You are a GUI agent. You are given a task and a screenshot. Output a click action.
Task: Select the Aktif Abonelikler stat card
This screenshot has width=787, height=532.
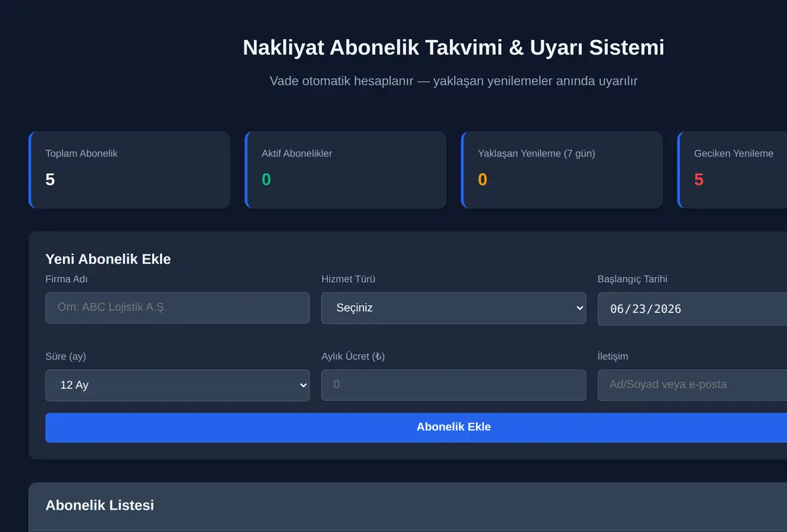pyautogui.click(x=346, y=170)
